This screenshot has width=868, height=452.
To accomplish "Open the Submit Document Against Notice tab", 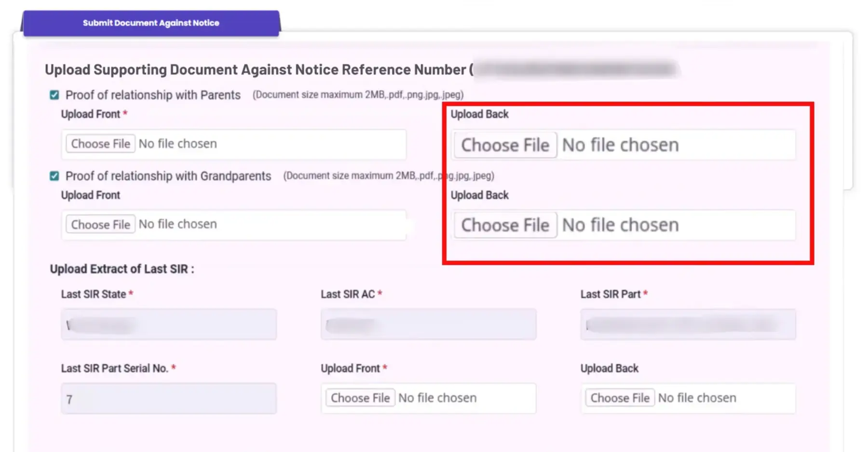I will click(151, 23).
